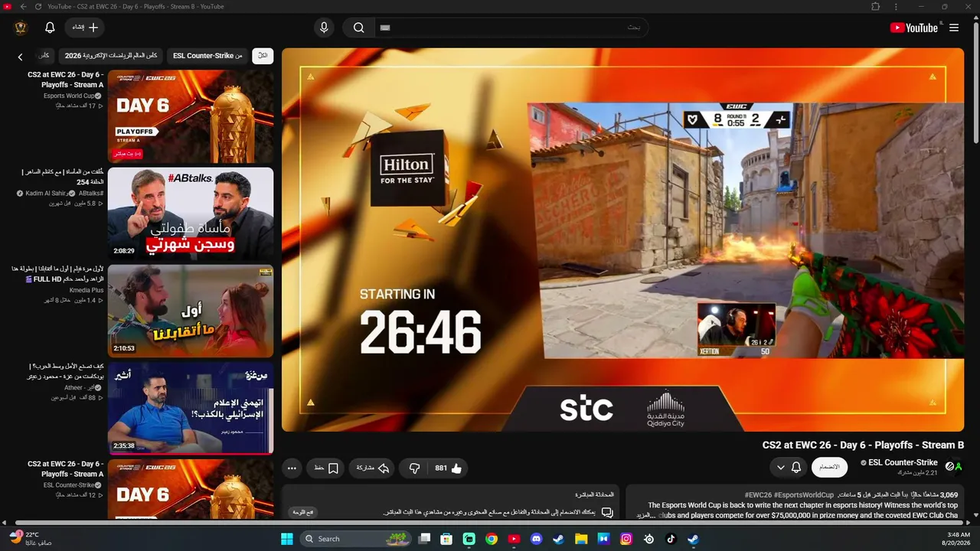Select the الكل filter chip
The image size is (980, 551).
(263, 56)
